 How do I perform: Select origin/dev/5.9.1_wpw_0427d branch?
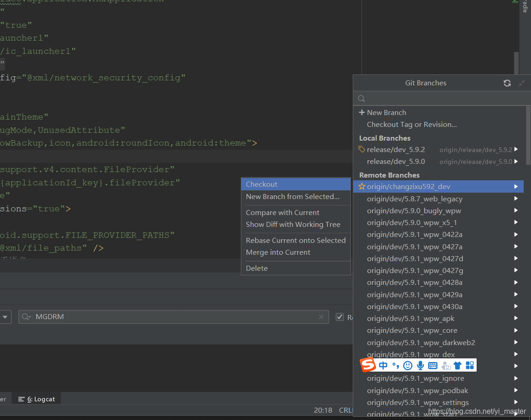click(438, 258)
